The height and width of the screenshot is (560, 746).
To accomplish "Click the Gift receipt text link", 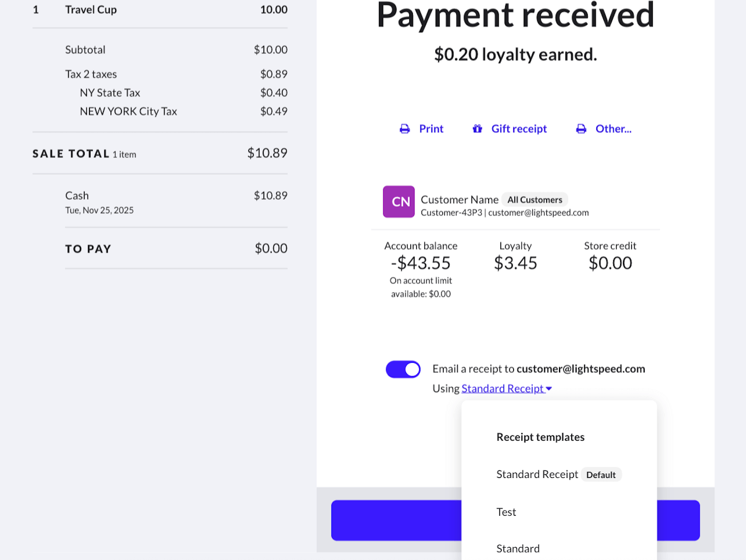I will point(519,129).
